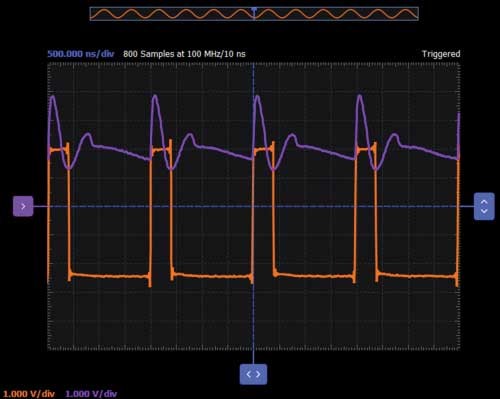This screenshot has height=399, width=500.
Task: Click the center marker on overview strip
Action: click(254, 10)
